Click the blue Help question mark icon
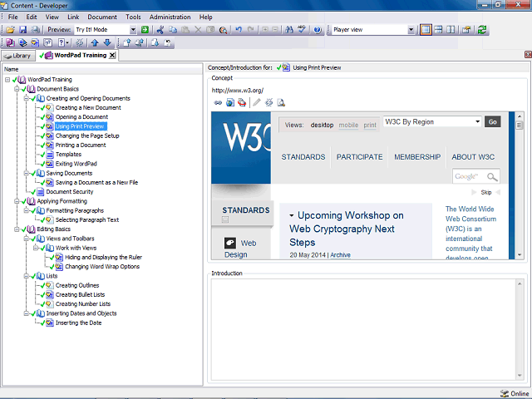Image resolution: width=532 pixels, height=399 pixels. pyautogui.click(x=318, y=30)
